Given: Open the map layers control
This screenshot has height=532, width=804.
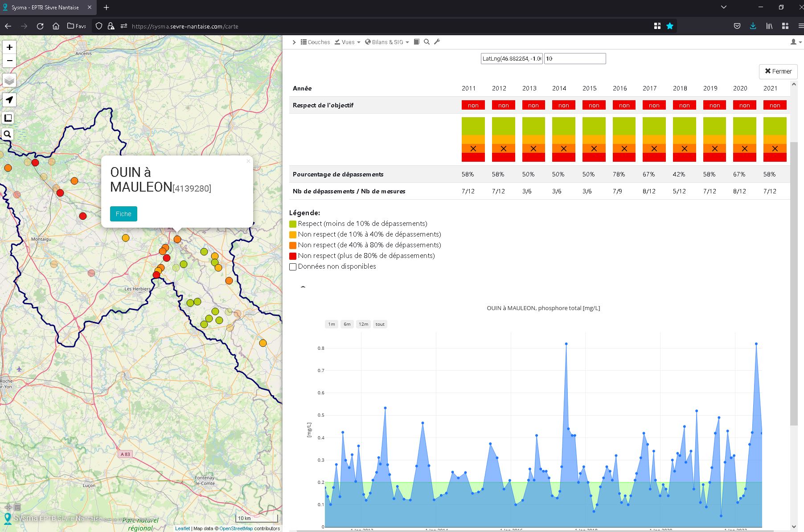Looking at the screenshot, I should tap(9, 81).
